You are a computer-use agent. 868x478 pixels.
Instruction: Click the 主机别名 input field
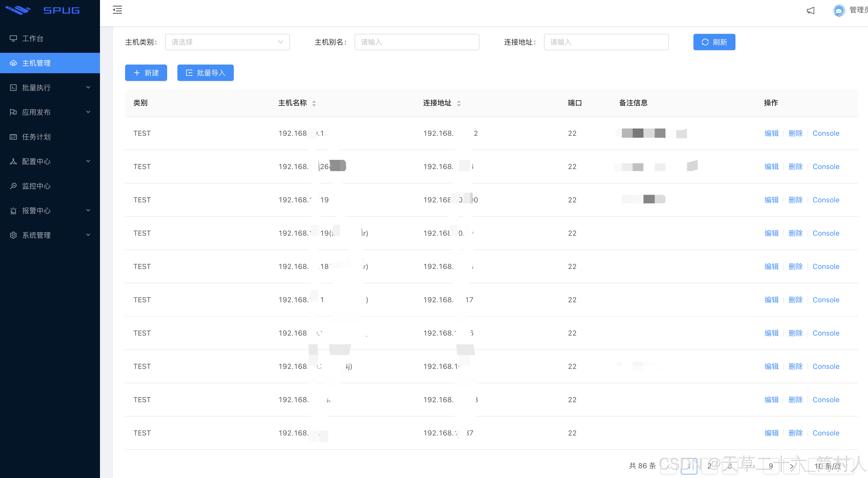[x=417, y=42]
